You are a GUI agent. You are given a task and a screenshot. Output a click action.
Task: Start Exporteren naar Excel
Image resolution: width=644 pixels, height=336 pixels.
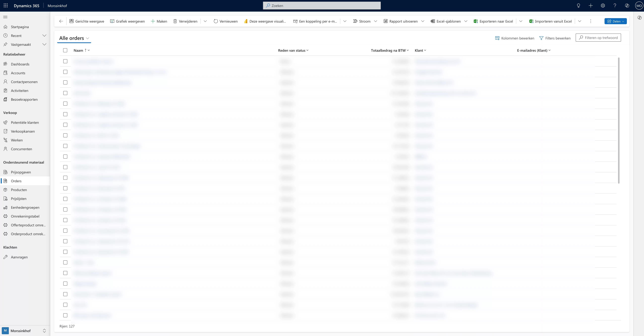click(x=493, y=21)
